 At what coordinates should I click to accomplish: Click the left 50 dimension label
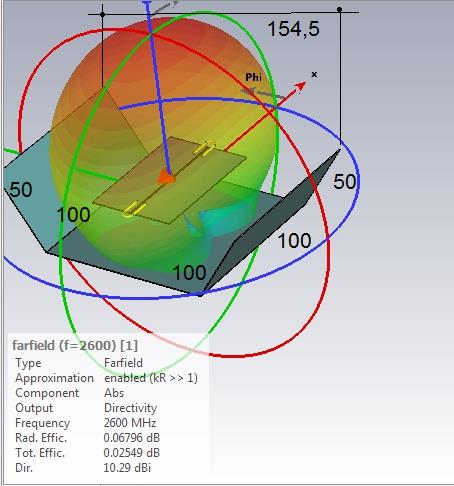tap(21, 189)
